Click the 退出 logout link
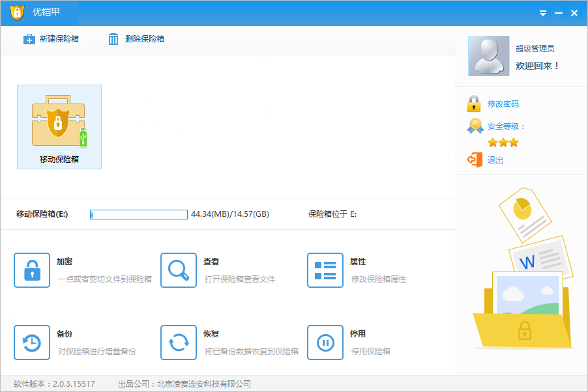The height and width of the screenshot is (392, 588). tap(495, 160)
